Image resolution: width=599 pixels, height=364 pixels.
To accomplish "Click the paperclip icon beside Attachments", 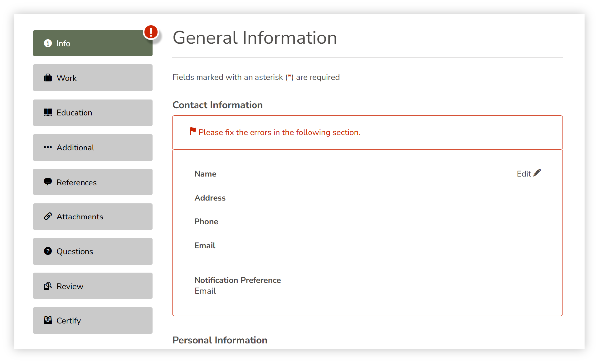I will [48, 216].
